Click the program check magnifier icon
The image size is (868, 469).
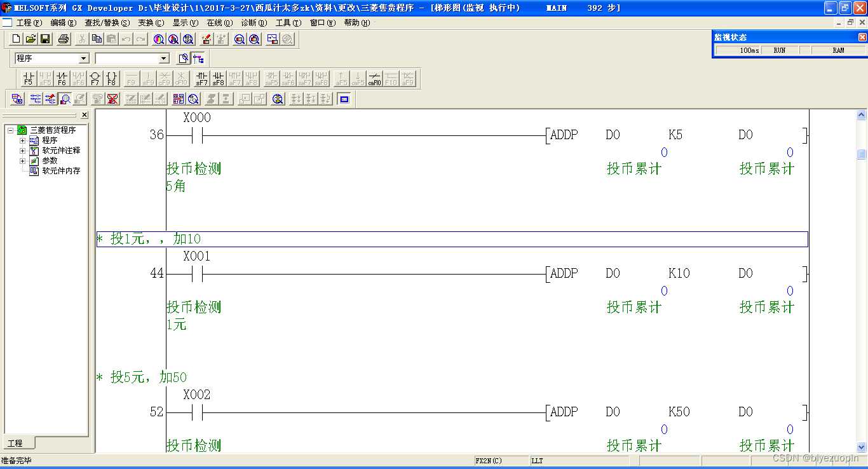(x=278, y=99)
